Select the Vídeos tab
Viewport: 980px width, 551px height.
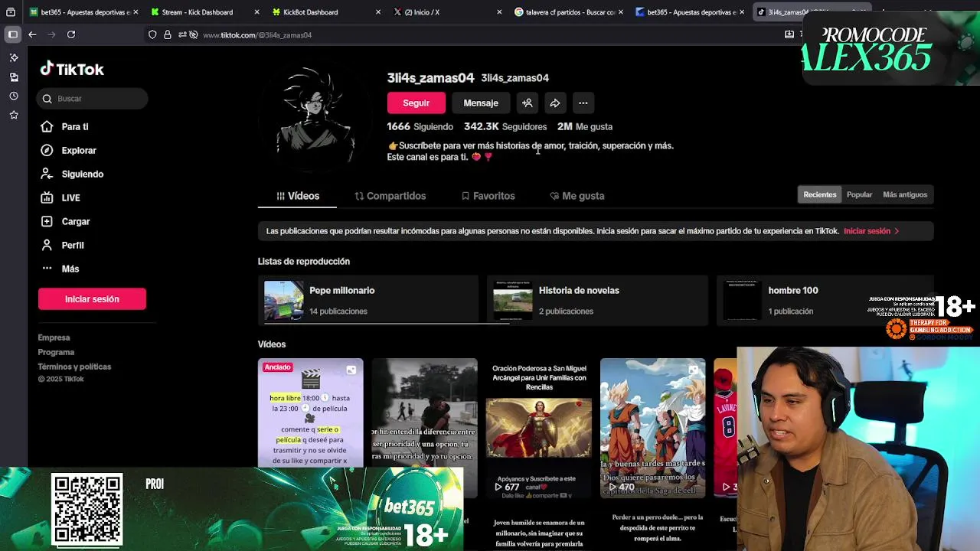pos(297,196)
